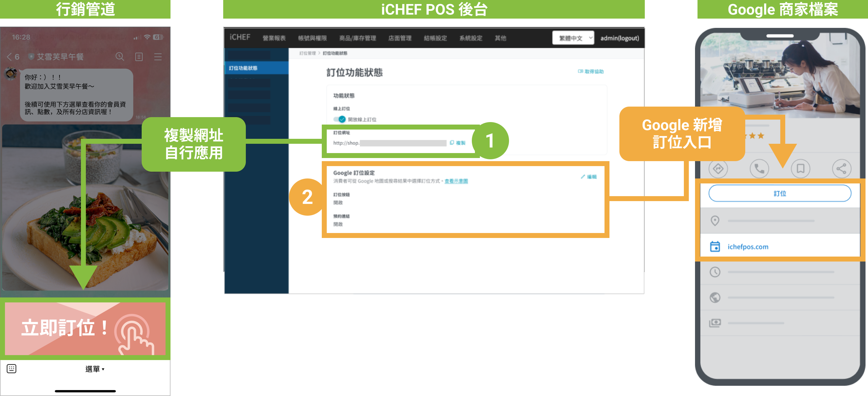Click the 查看示意圖 link
This screenshot has height=396, width=868.
click(x=456, y=181)
